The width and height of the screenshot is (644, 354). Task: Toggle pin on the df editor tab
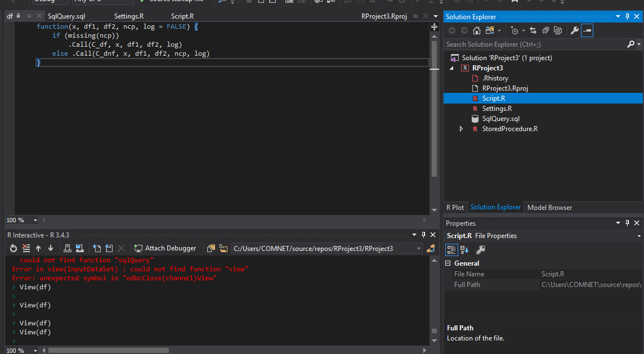[29, 16]
